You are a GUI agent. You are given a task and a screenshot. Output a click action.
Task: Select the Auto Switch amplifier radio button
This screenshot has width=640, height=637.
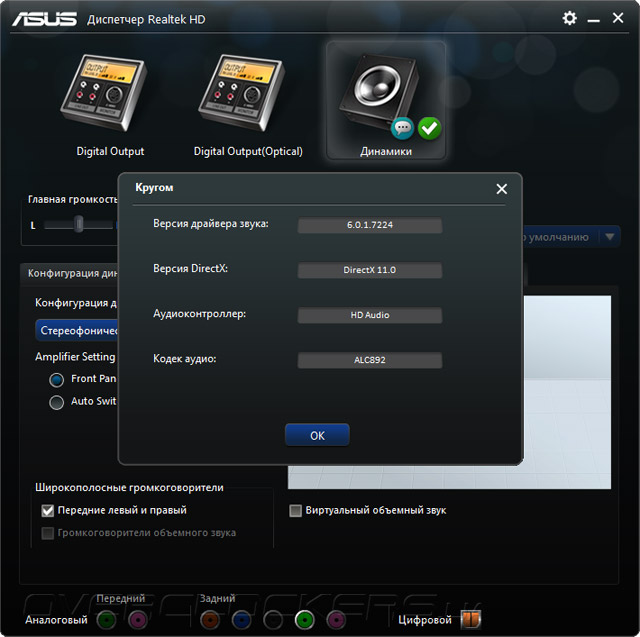point(56,402)
